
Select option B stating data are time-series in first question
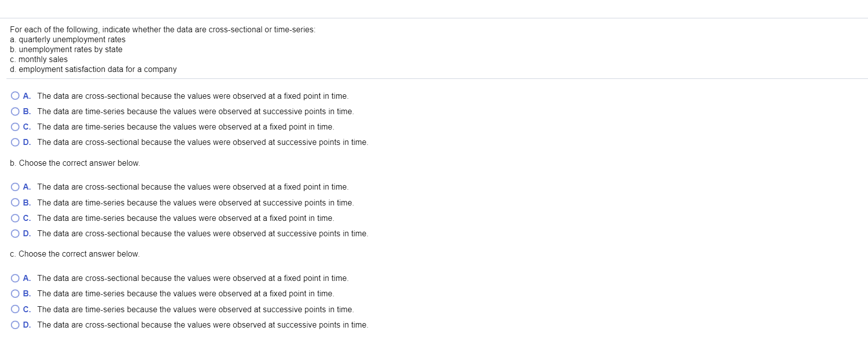pos(15,111)
